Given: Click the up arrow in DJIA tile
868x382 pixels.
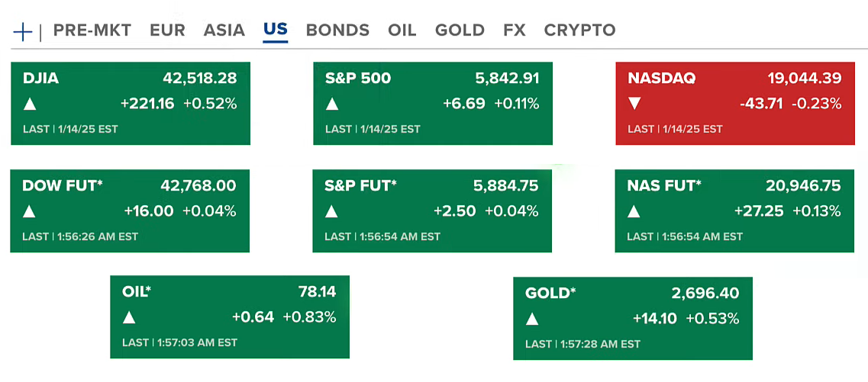Looking at the screenshot, I should click(x=30, y=104).
